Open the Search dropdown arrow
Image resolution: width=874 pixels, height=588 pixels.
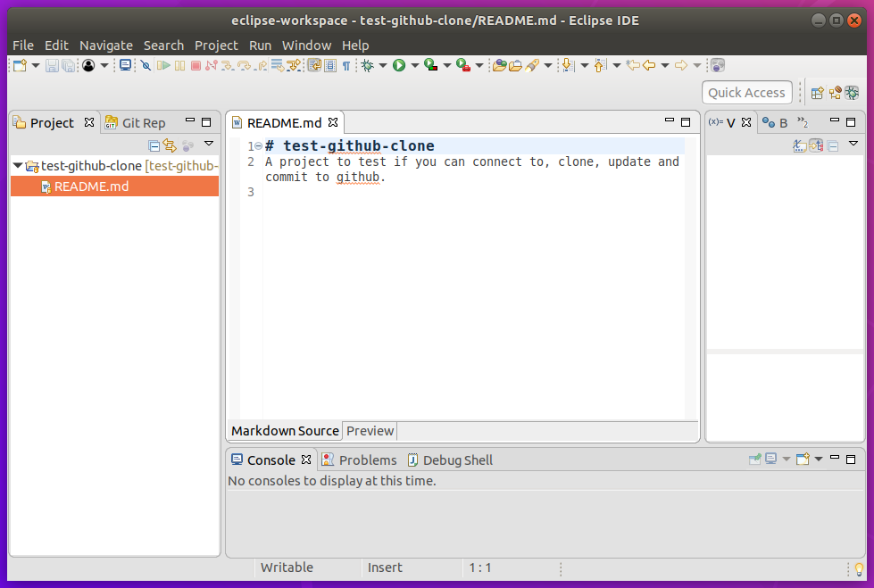[548, 65]
